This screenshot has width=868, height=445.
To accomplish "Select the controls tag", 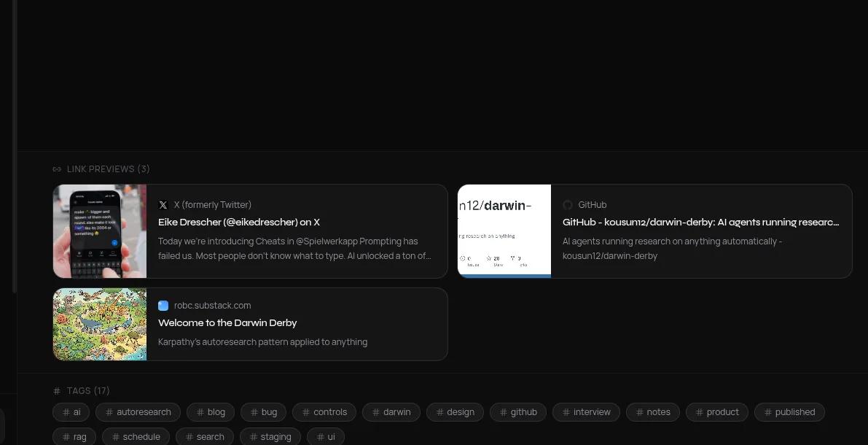I will [x=324, y=412].
